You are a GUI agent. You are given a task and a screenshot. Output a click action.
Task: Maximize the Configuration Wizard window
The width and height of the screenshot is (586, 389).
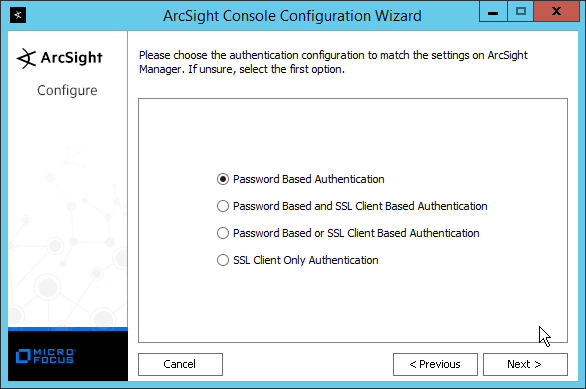(520, 12)
